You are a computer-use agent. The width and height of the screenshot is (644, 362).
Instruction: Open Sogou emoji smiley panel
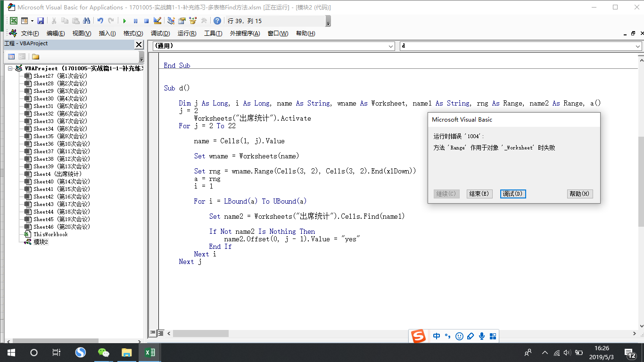(459, 336)
